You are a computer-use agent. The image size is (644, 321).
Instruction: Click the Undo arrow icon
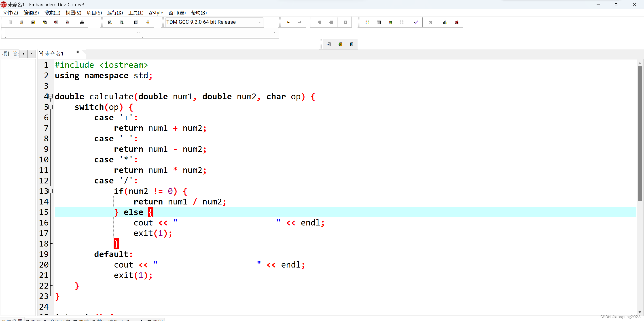pos(288,22)
